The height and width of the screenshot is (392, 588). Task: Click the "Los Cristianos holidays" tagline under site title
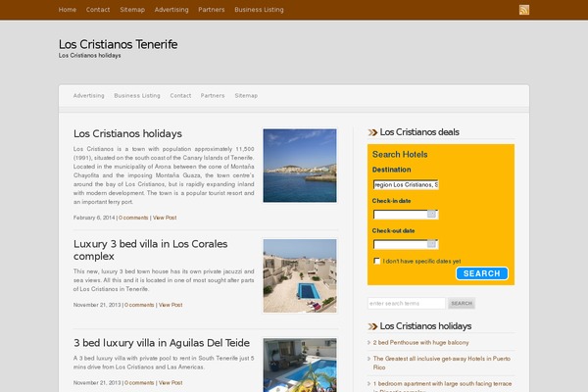pos(89,56)
